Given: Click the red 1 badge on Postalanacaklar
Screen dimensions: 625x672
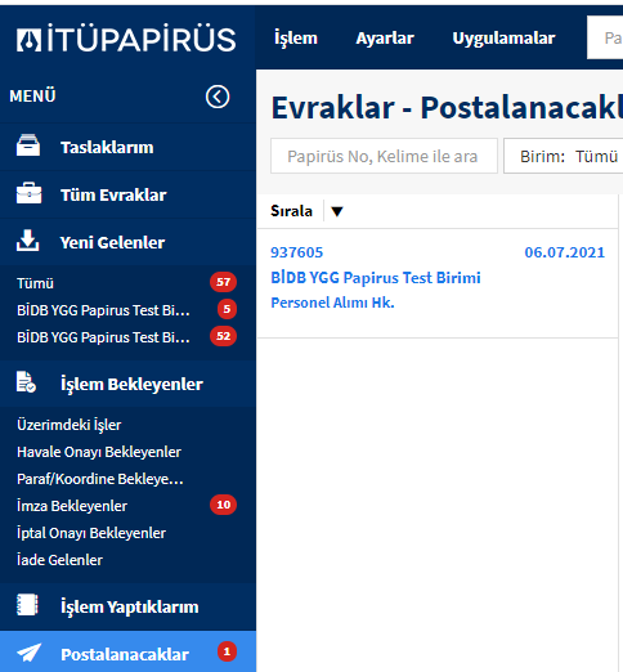Looking at the screenshot, I should [227, 652].
